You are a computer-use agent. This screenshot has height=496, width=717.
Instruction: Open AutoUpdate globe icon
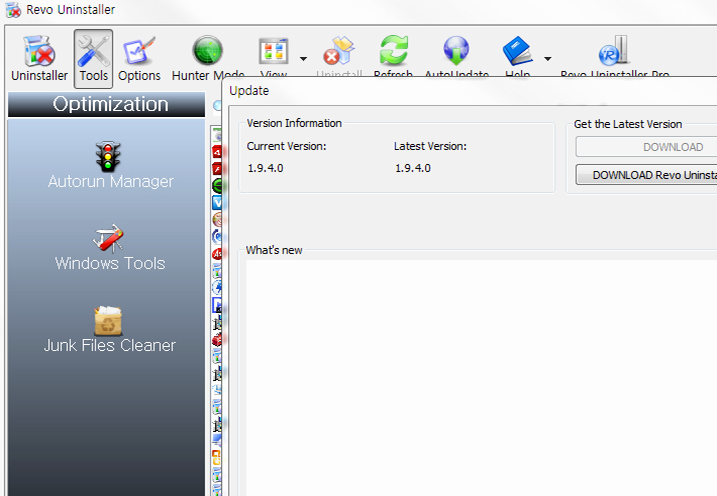[x=456, y=51]
